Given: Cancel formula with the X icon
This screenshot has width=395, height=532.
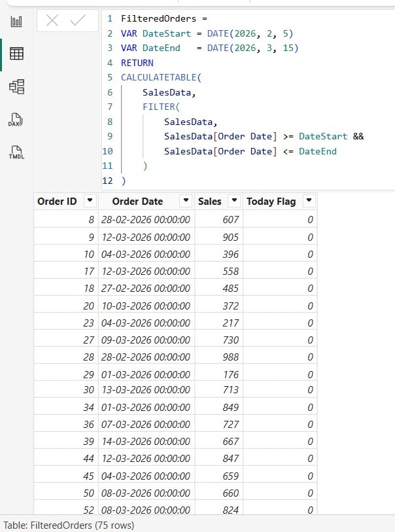Looking at the screenshot, I should click(x=52, y=20).
